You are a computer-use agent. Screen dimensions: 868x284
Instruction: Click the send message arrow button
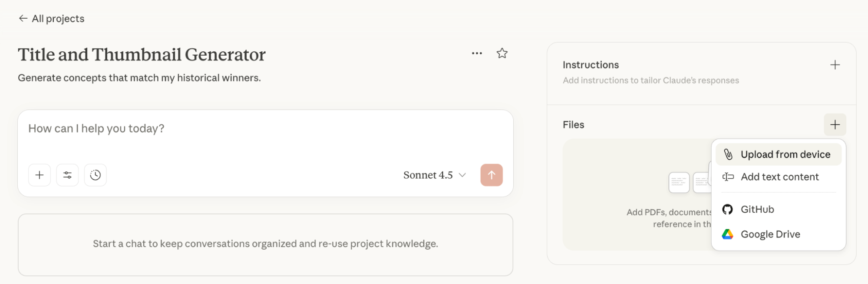click(x=491, y=174)
